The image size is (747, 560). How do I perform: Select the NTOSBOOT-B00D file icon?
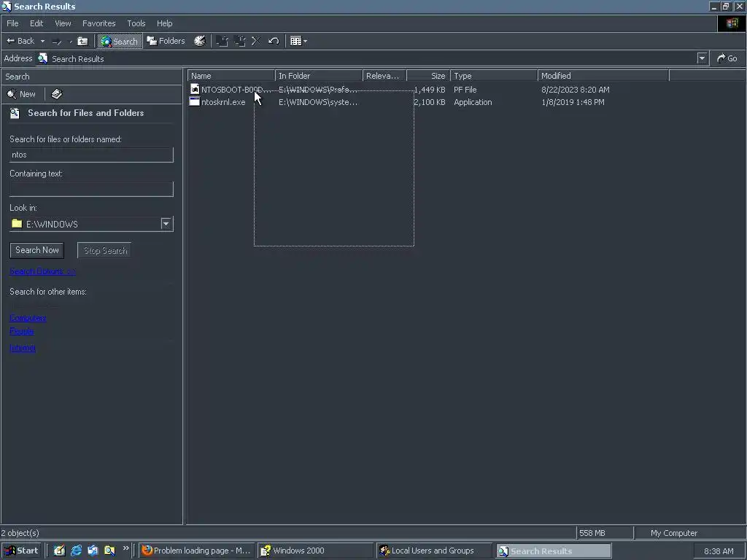coord(194,89)
